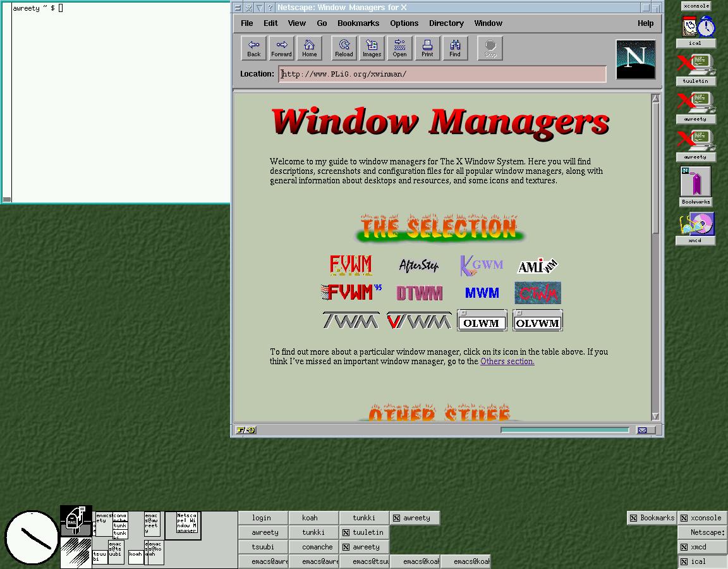Image resolution: width=728 pixels, height=569 pixels.
Task: Click the Location URL field
Action: point(442,74)
